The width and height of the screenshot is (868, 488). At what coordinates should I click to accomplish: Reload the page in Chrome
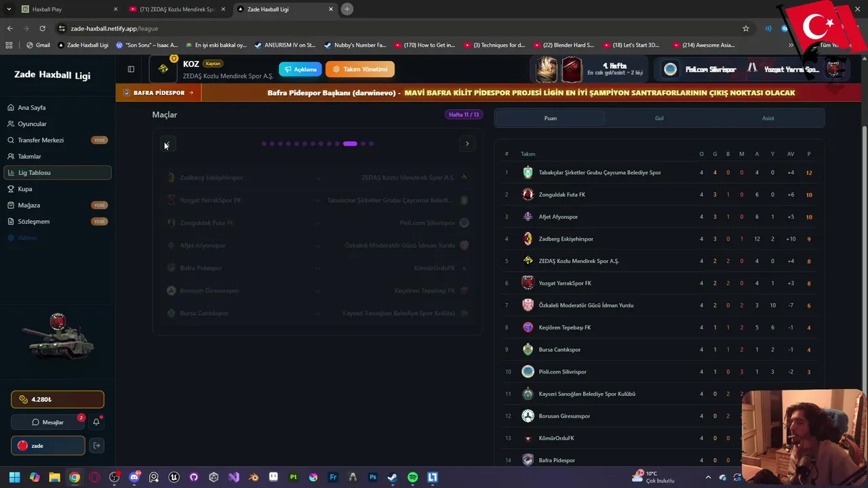coord(42,28)
